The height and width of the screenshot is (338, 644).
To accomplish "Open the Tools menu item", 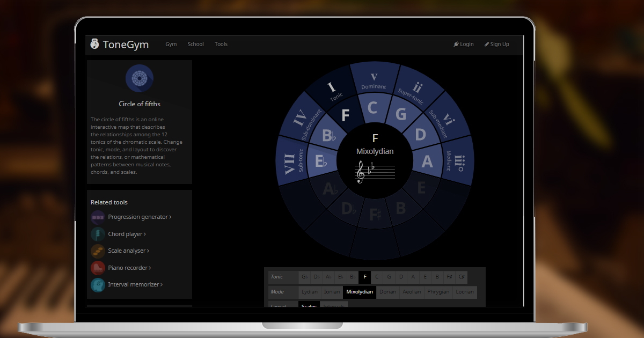I will [x=221, y=44].
